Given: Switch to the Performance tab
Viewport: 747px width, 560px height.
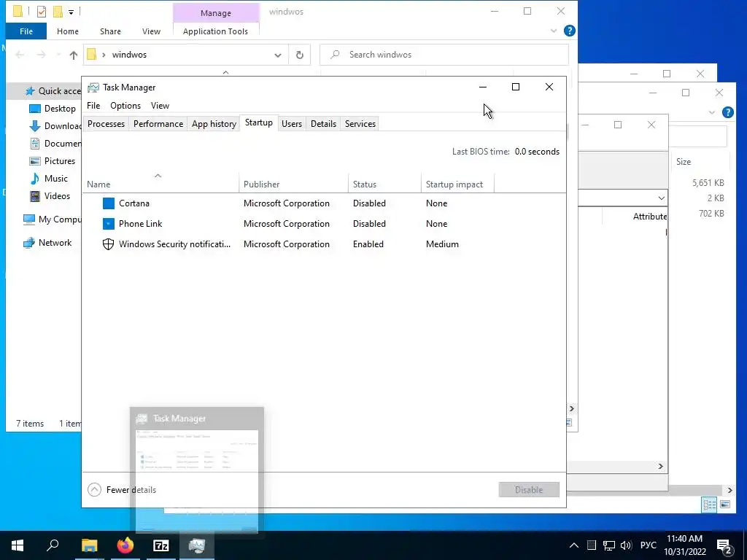Looking at the screenshot, I should tap(158, 124).
